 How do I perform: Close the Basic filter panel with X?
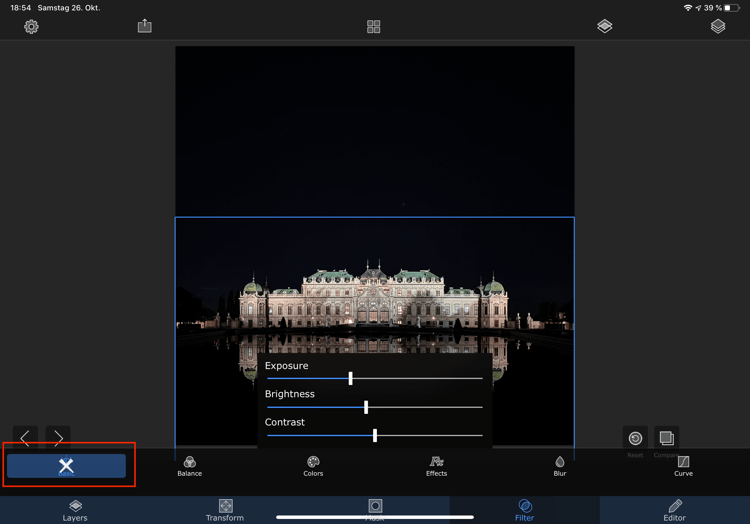[x=66, y=466]
